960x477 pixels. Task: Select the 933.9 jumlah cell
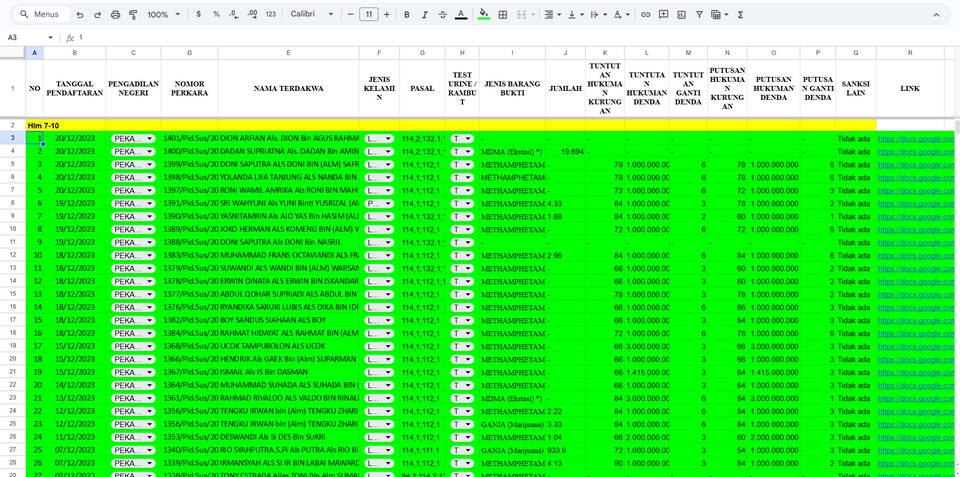click(565, 450)
